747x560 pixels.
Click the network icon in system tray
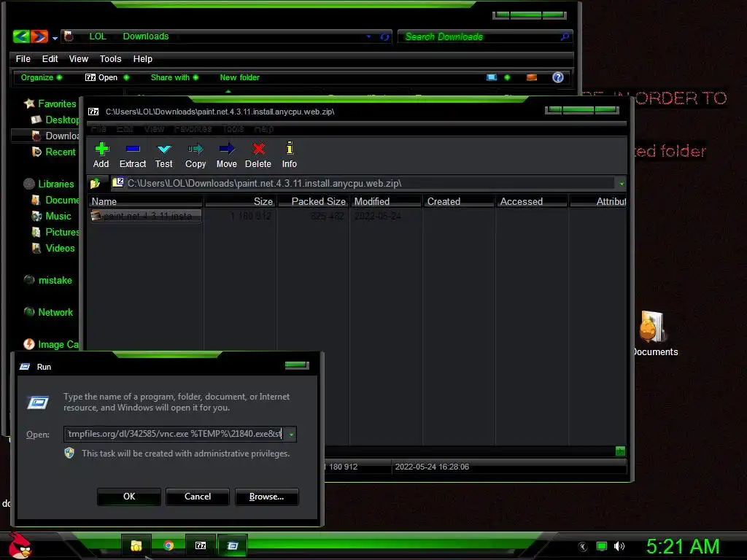[x=602, y=546]
